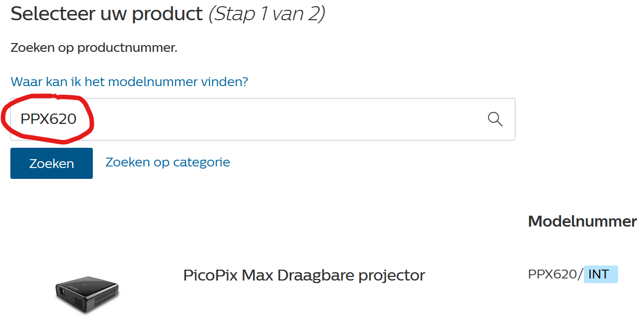644x322 pixels.
Task: Click the highlighted INT suffix
Action: tap(600, 274)
